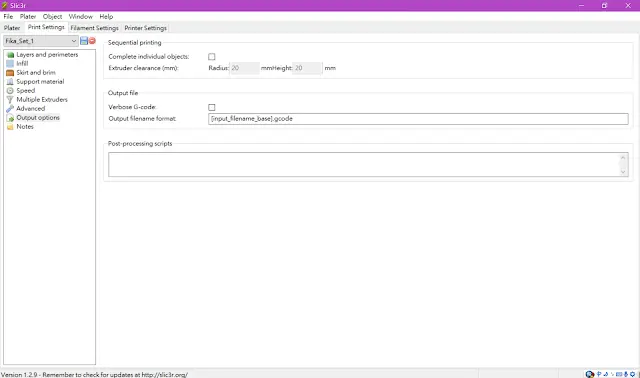
Task: Open the File menu
Action: pyautogui.click(x=8, y=17)
